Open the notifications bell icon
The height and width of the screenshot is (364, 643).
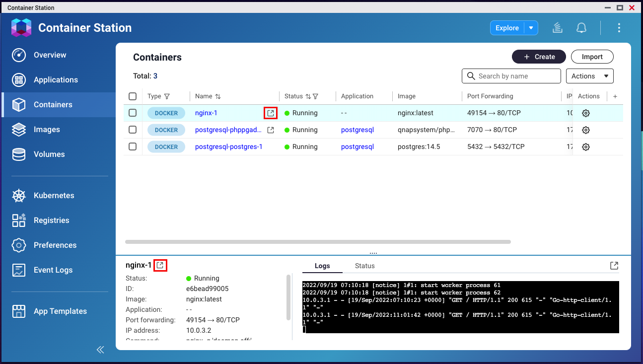pyautogui.click(x=581, y=28)
